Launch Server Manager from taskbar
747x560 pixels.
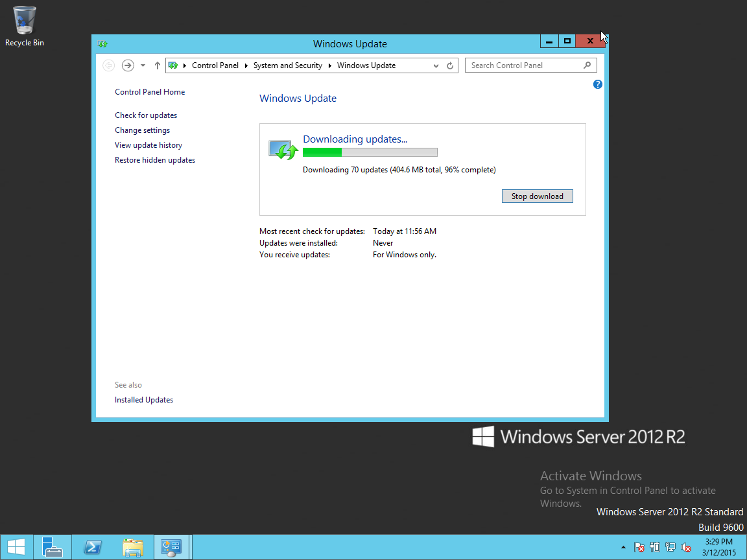53,547
